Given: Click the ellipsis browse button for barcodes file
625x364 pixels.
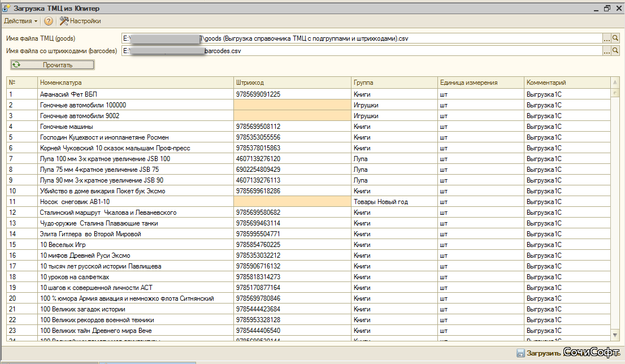Looking at the screenshot, I should [607, 51].
